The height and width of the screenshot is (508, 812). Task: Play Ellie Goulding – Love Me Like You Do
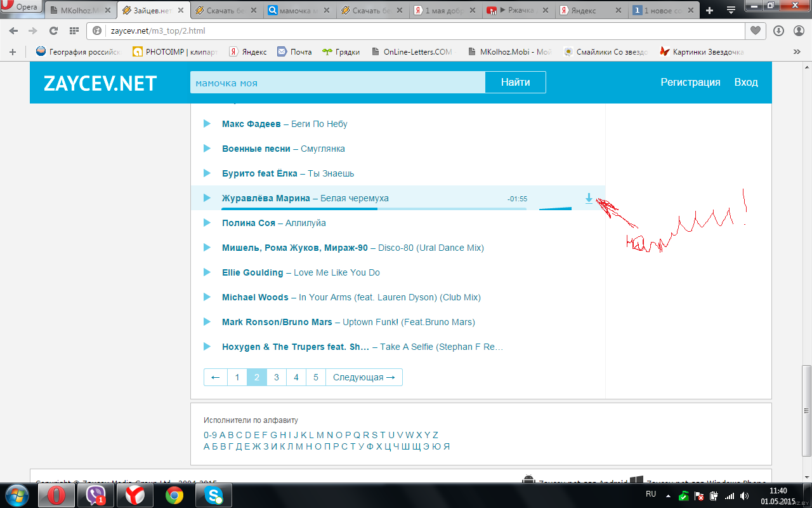(x=207, y=272)
